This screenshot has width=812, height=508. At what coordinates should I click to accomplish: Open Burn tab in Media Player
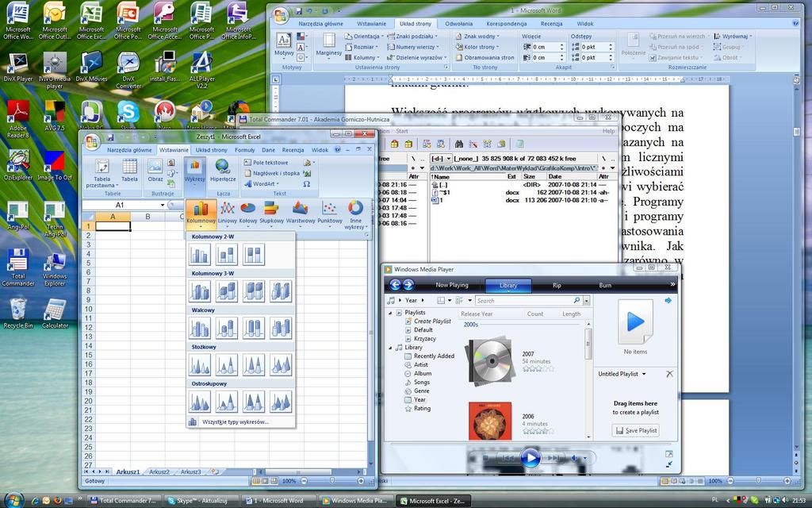tap(605, 285)
